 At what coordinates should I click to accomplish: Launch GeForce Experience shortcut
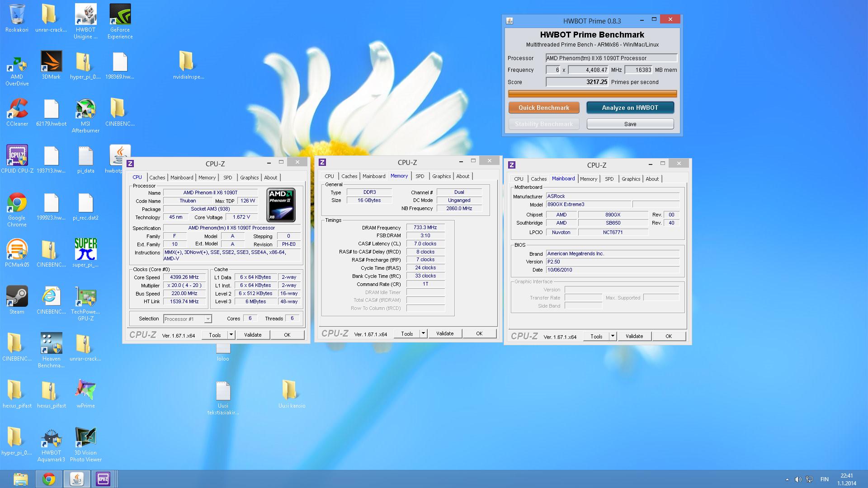120,21
